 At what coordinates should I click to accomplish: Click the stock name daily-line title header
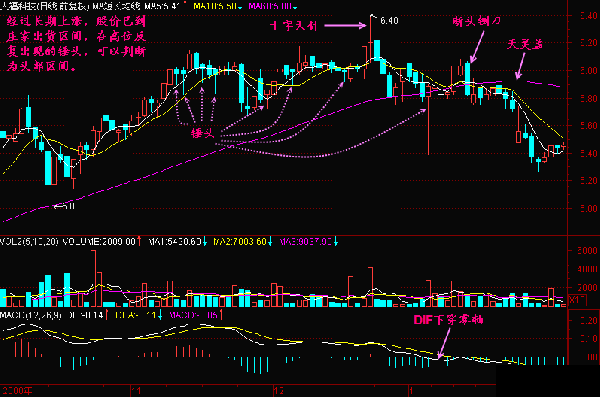[45, 6]
